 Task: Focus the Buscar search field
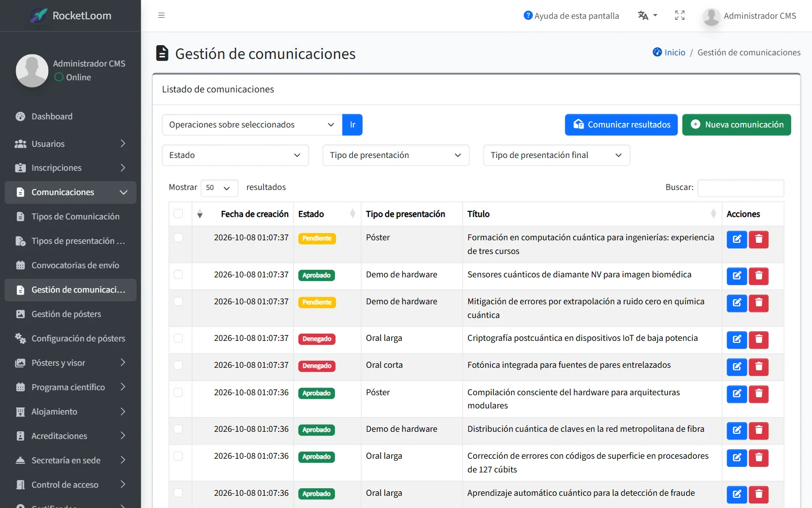pyautogui.click(x=740, y=187)
